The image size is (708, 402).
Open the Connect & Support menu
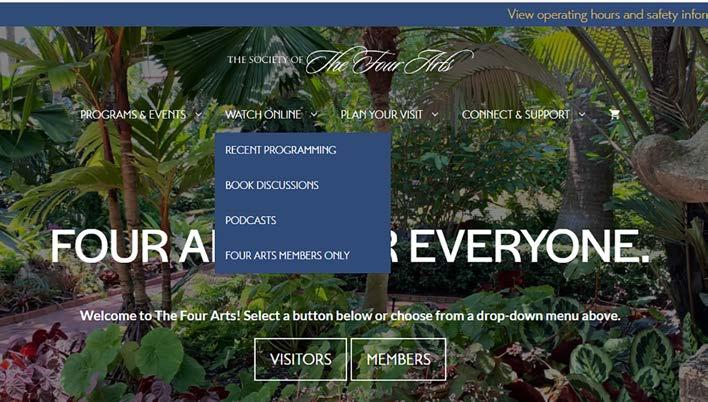point(516,115)
